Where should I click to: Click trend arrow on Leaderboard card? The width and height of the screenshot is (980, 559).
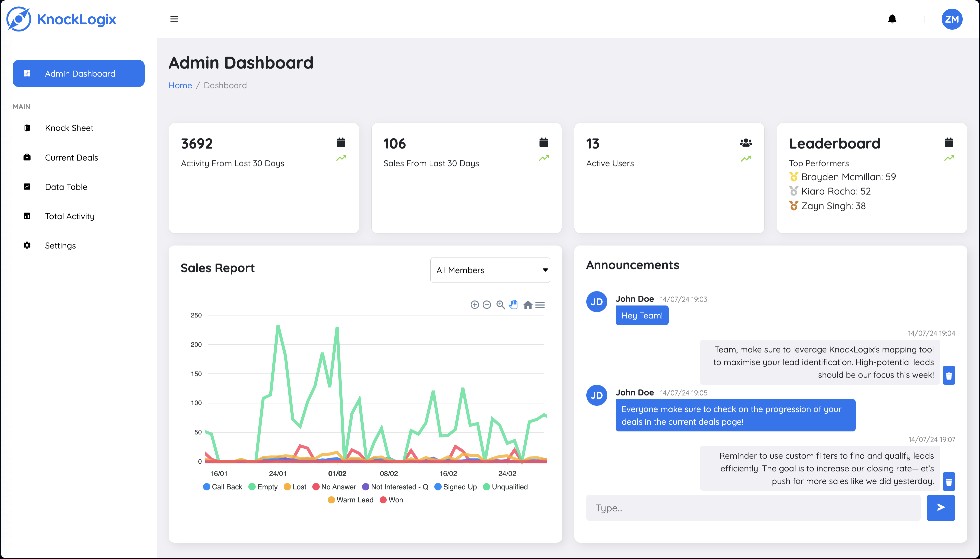949,158
